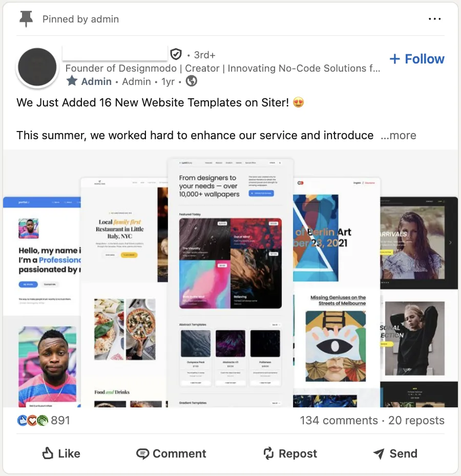
Task: Click the verified shield badge icon
Action: (x=176, y=55)
